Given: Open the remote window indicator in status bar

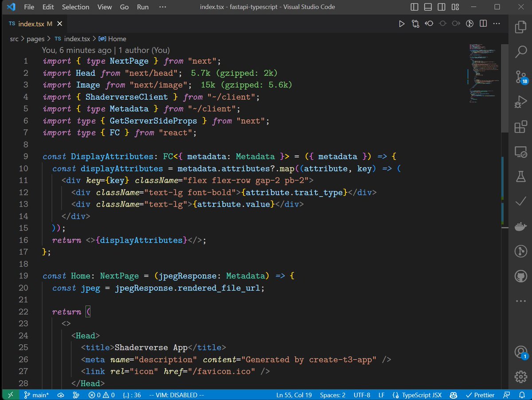Looking at the screenshot, I should click(11, 395).
